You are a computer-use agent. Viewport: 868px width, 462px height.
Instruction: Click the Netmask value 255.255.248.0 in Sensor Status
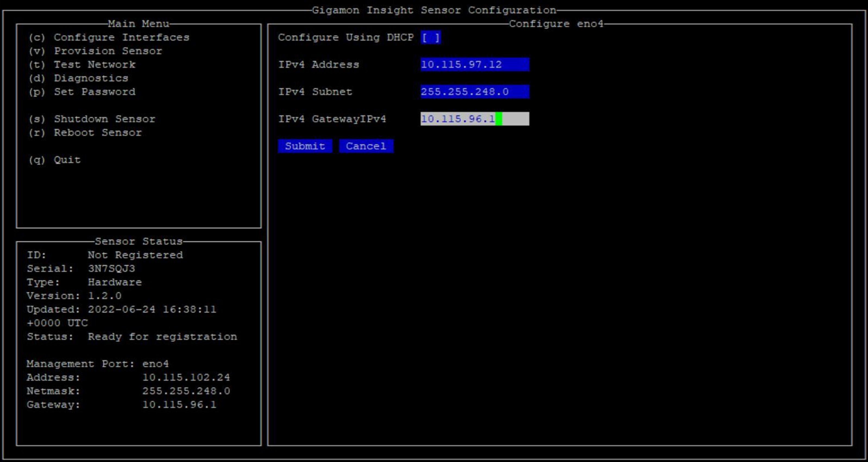pos(186,391)
